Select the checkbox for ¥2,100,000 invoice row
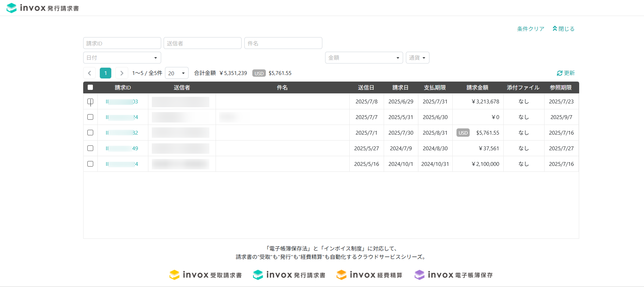Screen dimensions: 644x287 [90, 164]
